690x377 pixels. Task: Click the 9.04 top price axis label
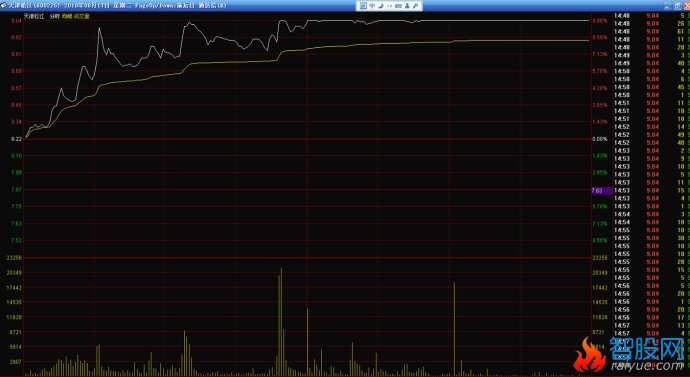16,21
